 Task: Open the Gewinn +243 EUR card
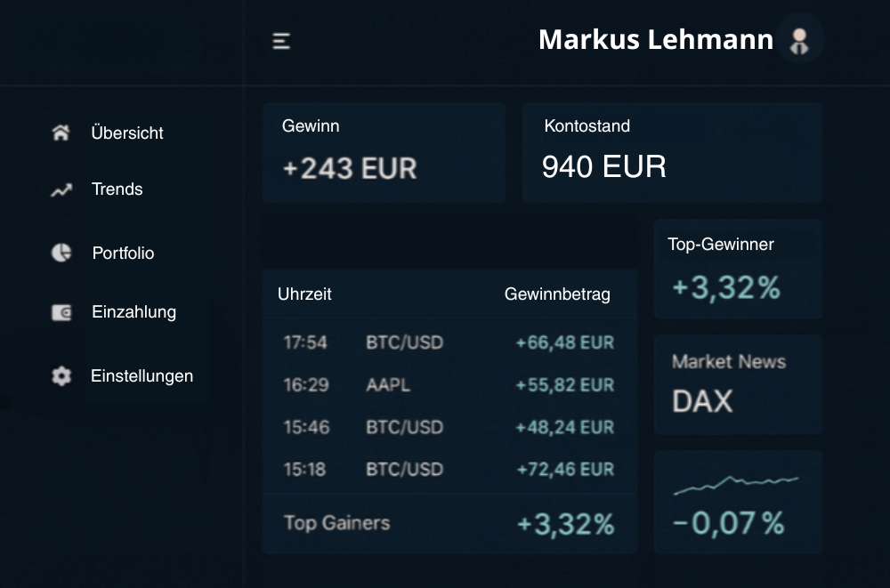click(x=384, y=151)
